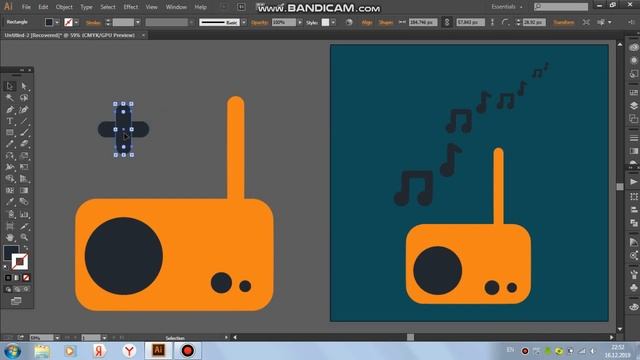Select the Paintbrush tool
Image resolution: width=640 pixels, height=360 pixels.
pos(24,133)
